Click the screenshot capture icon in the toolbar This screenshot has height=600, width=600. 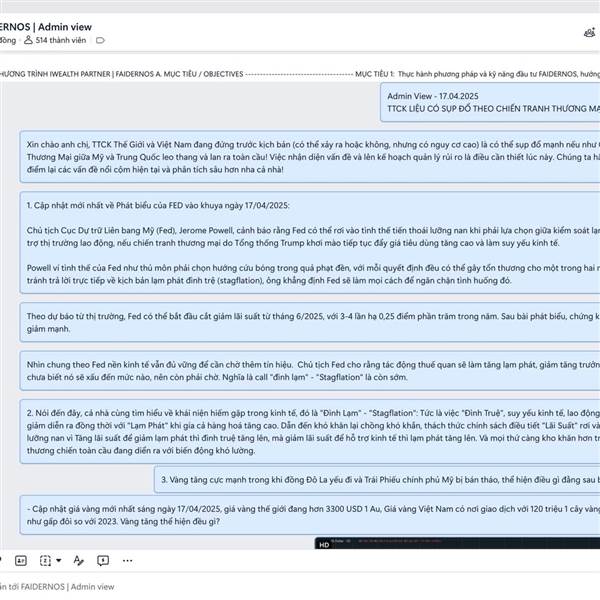click(45, 561)
